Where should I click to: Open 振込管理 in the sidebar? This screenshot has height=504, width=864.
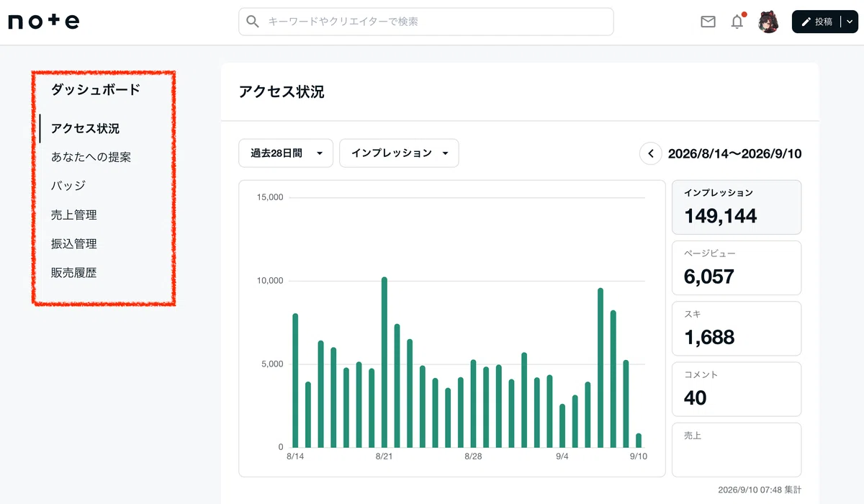73,244
